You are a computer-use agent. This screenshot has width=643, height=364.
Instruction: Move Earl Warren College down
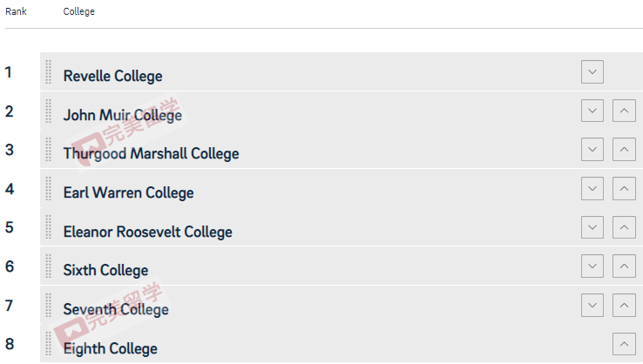(592, 189)
